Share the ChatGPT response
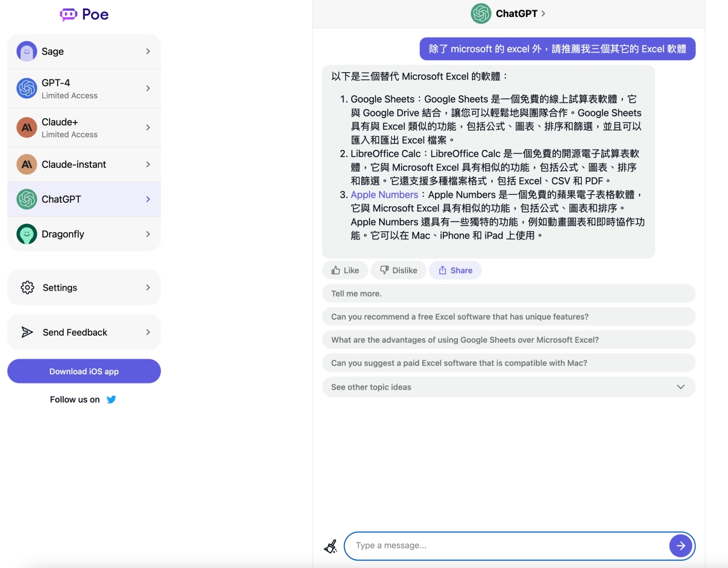The image size is (728, 568). click(x=455, y=271)
